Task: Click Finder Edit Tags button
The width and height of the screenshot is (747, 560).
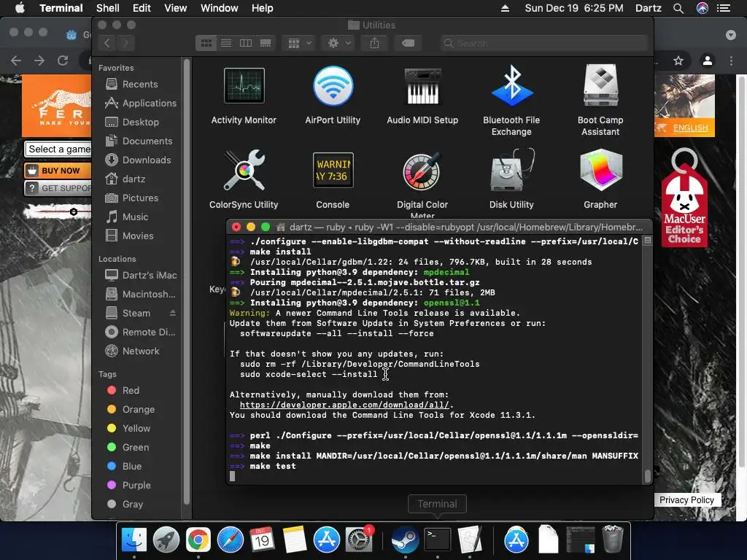Action: [408, 43]
